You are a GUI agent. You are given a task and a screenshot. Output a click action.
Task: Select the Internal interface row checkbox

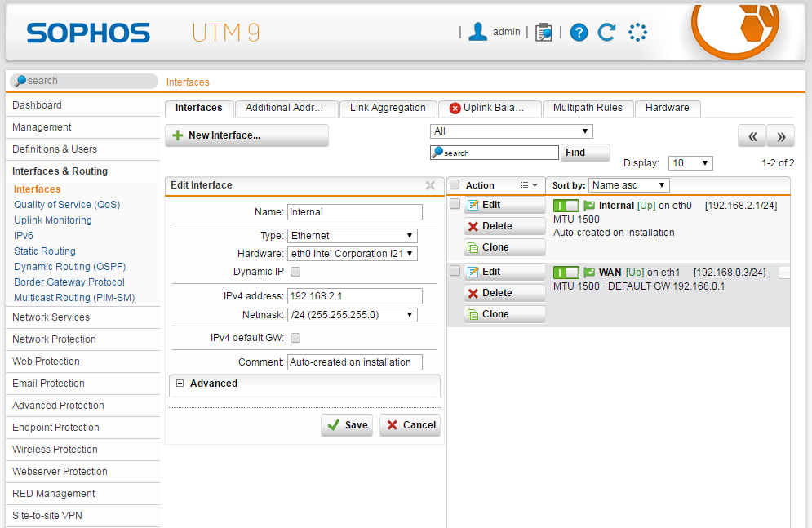pos(455,204)
